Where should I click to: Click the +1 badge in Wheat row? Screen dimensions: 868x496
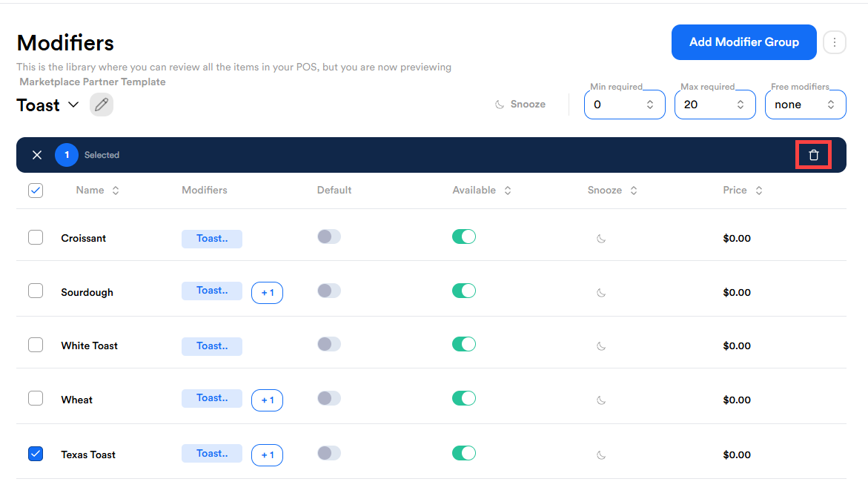click(x=267, y=400)
